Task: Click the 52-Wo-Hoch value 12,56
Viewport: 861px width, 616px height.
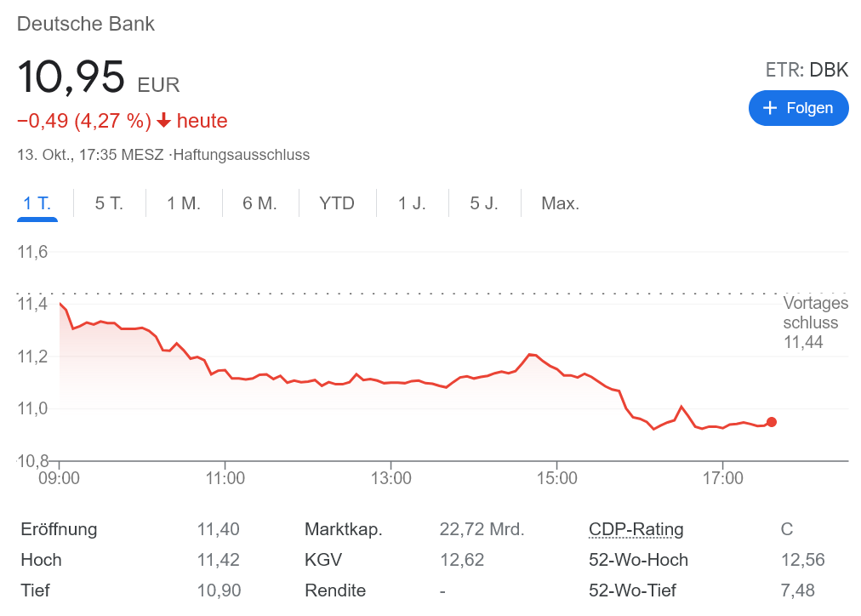Action: click(802, 560)
